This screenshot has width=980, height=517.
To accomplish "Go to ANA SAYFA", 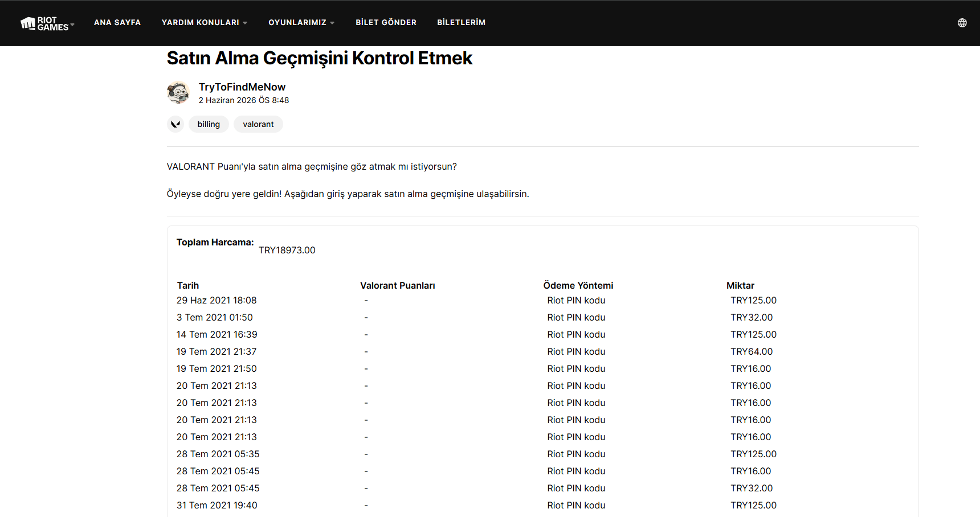I will [x=117, y=23].
